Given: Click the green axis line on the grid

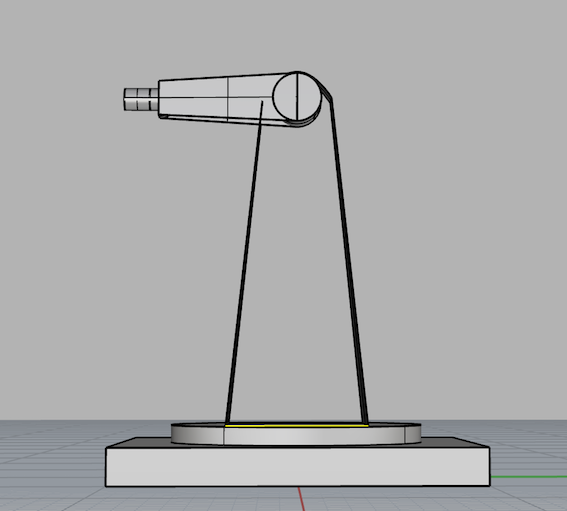Looking at the screenshot, I should (529, 477).
